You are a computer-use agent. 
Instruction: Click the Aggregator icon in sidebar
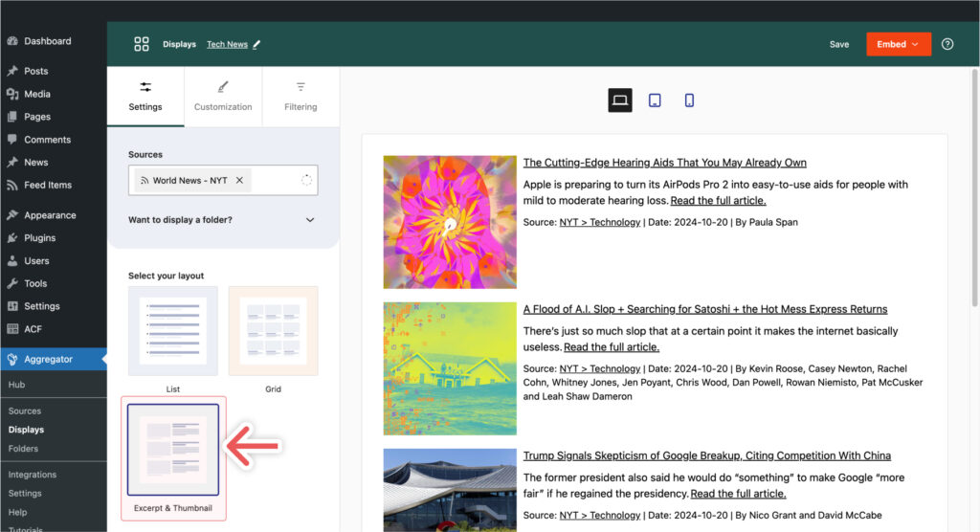12,359
